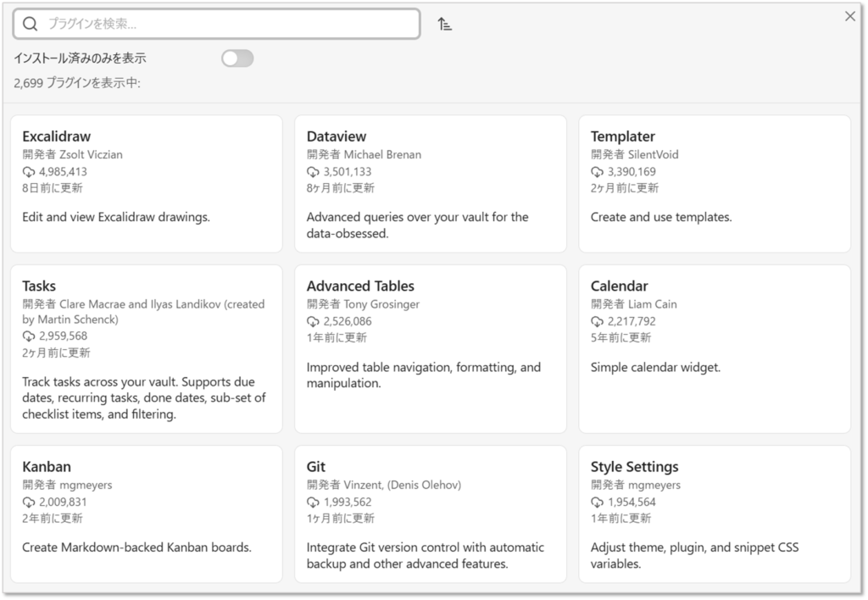Select the Style Settings plugin title

(x=634, y=467)
